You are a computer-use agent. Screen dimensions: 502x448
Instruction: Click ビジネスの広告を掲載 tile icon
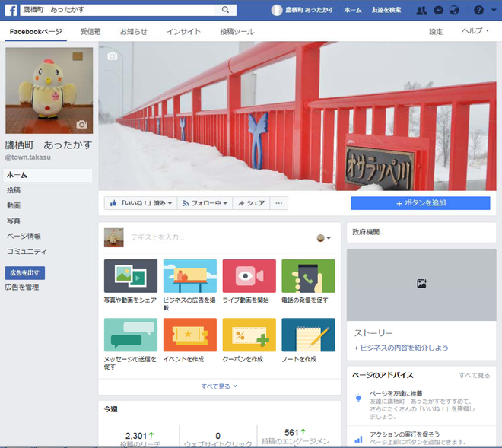[190, 275]
